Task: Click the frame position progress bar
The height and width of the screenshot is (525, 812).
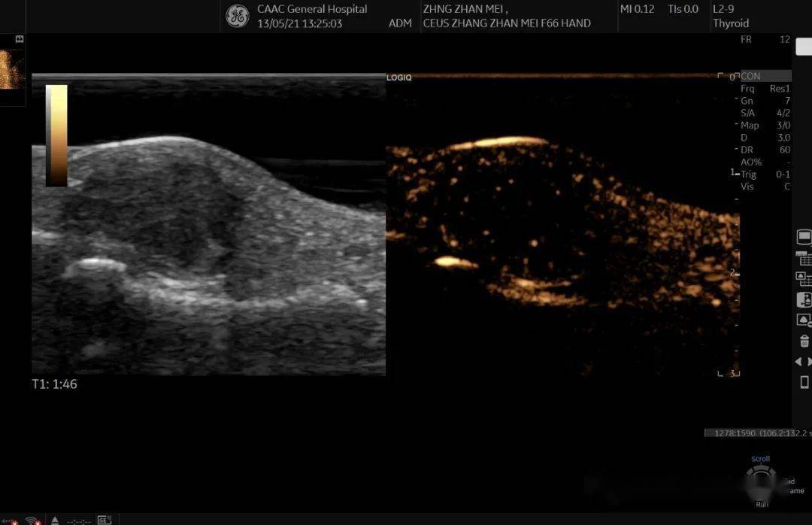Action: (x=758, y=432)
